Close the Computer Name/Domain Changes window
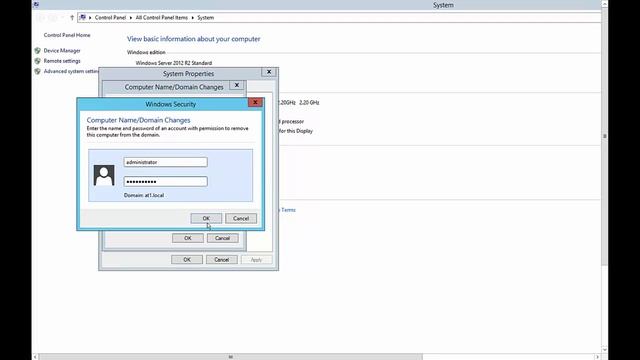The width and height of the screenshot is (640, 360). click(237, 85)
